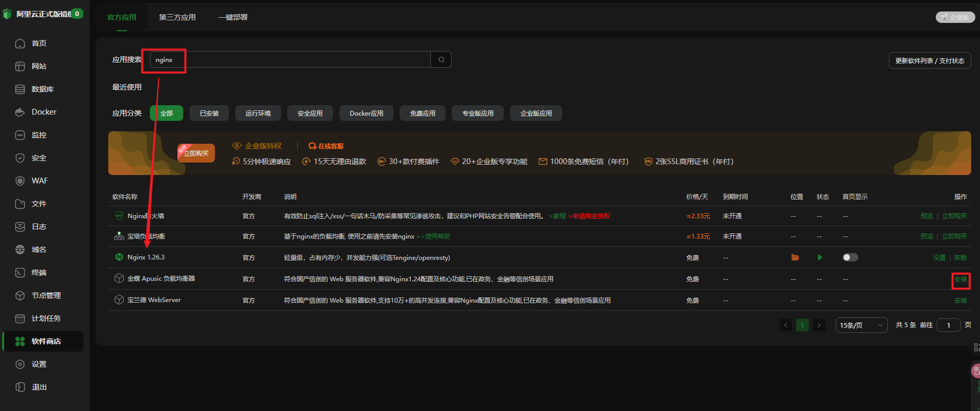Go to the Terminal (终端) sidebar item
This screenshot has height=411, width=980.
pyautogui.click(x=39, y=272)
